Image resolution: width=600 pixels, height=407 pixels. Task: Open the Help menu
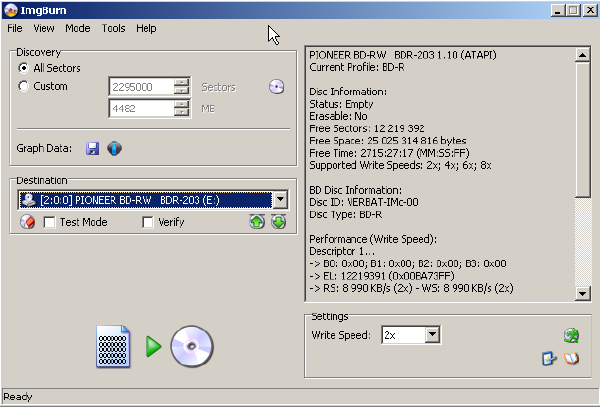pyautogui.click(x=146, y=28)
